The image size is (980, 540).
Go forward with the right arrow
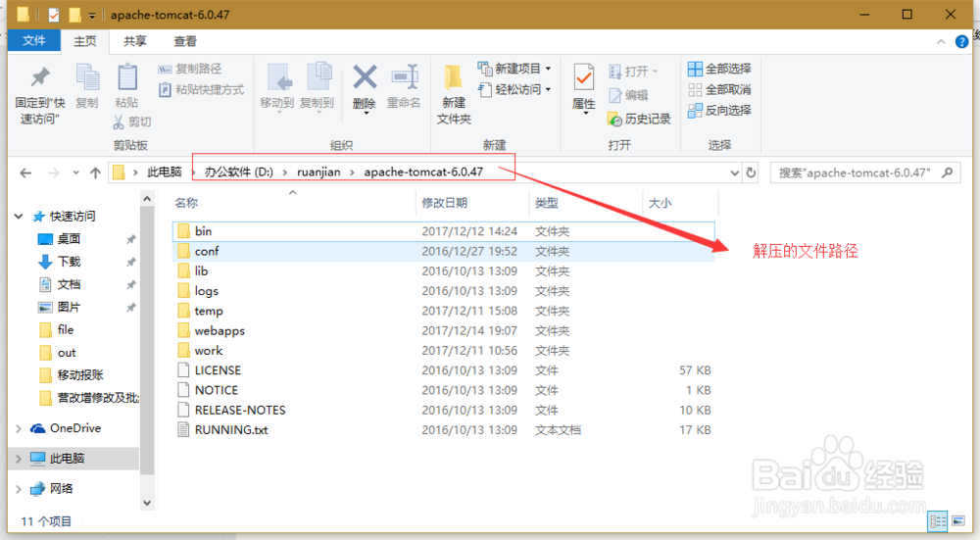[54, 172]
